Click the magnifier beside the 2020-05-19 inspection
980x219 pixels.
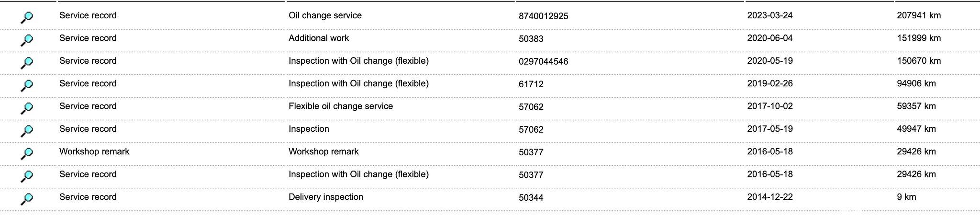[x=27, y=62]
